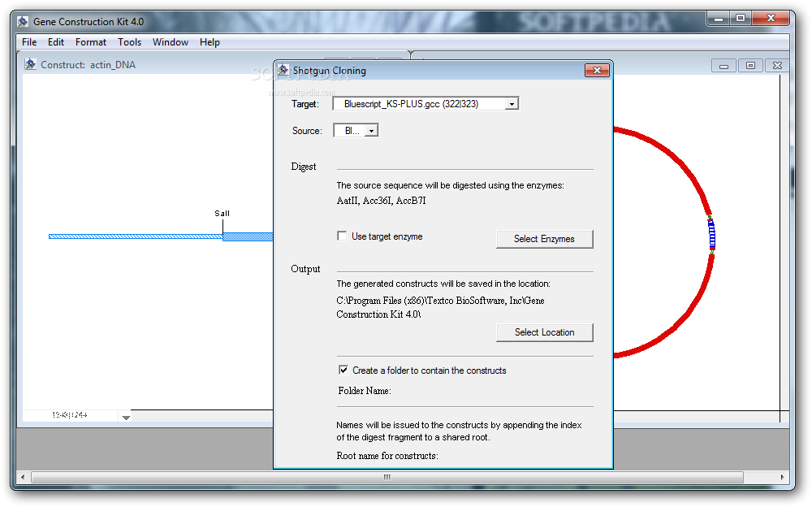Screen dimensions: 812x507
Task: Click the Shotgun Cloning dialog icon
Action: [x=283, y=70]
